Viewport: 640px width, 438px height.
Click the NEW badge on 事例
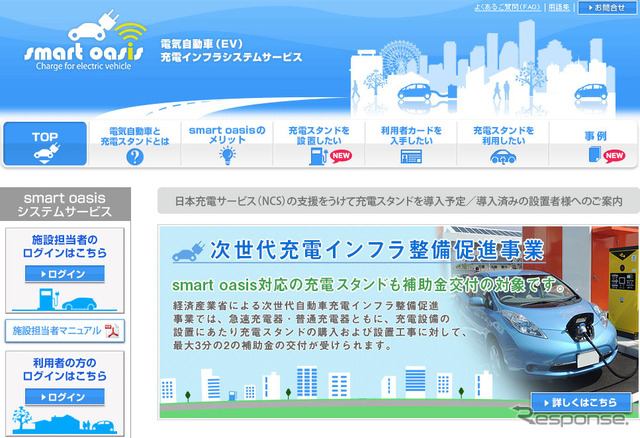[614, 156]
